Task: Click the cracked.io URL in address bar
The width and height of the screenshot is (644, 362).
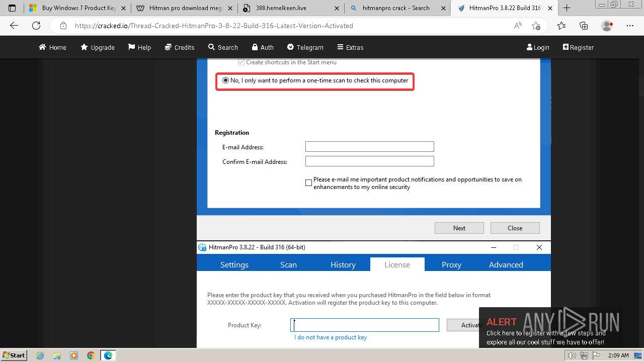Action: 214,26
